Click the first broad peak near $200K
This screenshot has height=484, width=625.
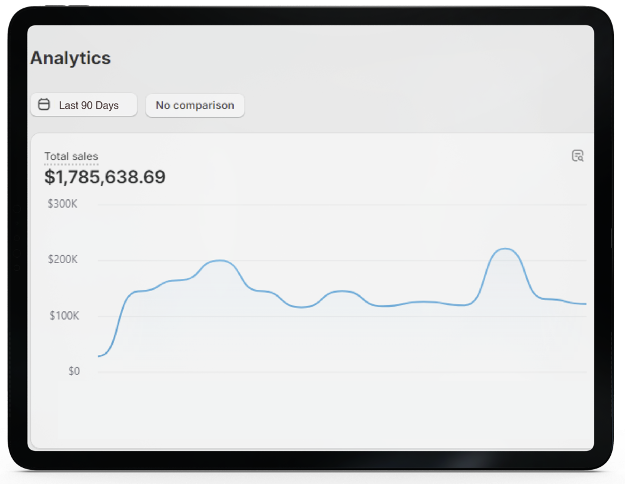coord(218,261)
